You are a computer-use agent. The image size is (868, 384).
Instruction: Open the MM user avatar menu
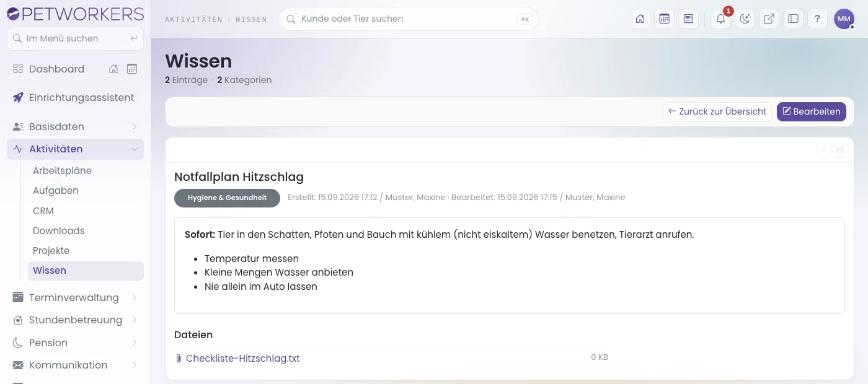point(844,19)
